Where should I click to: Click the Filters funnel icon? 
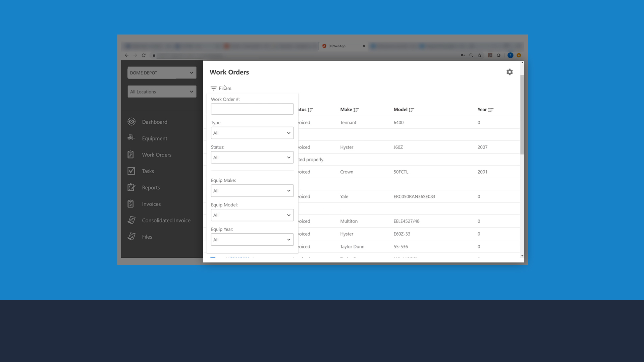(x=213, y=88)
